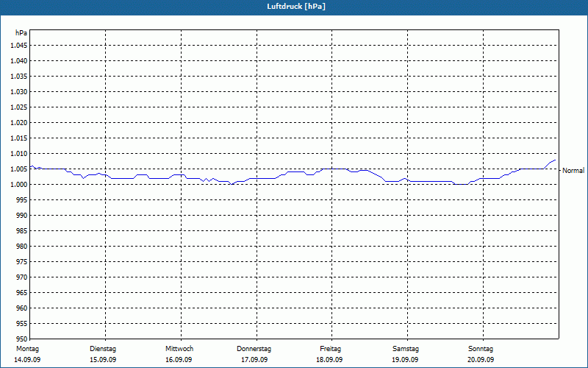The width and height of the screenshot is (588, 368).
Task: Click the Dienstag day label
Action: (x=103, y=349)
